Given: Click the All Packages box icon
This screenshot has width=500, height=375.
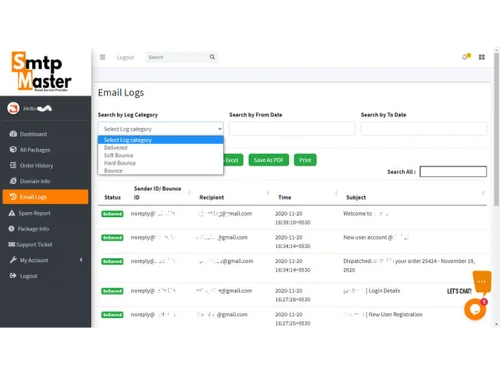Looking at the screenshot, I should tap(13, 149).
